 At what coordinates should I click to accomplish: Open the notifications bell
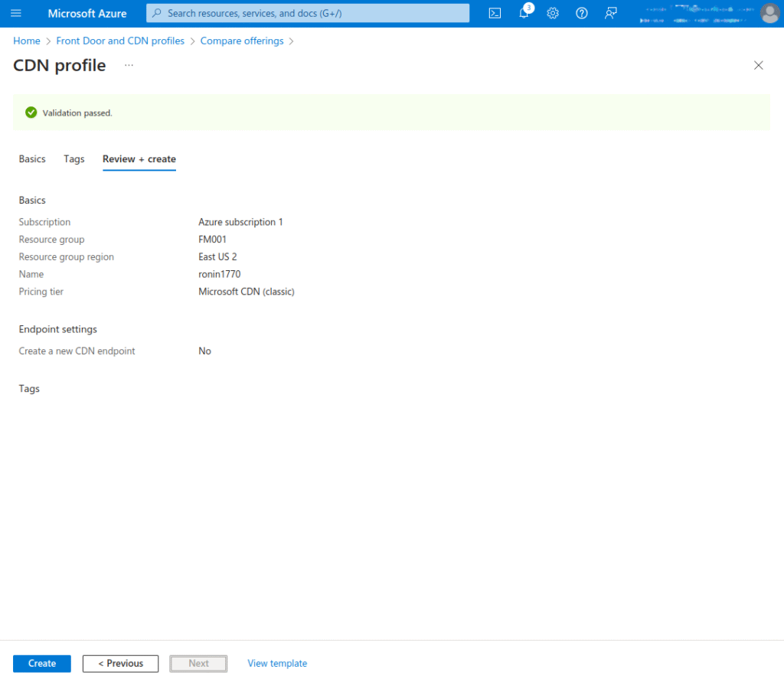524,14
